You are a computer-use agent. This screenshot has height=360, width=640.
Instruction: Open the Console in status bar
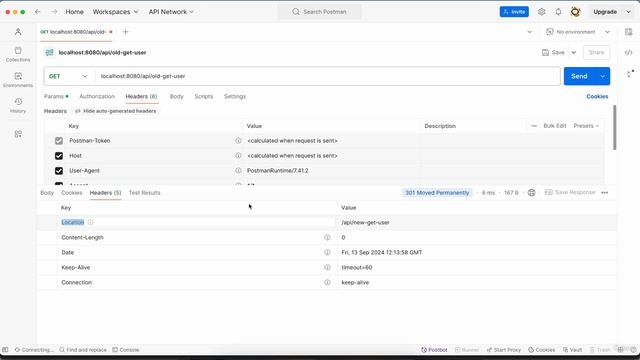click(126, 350)
